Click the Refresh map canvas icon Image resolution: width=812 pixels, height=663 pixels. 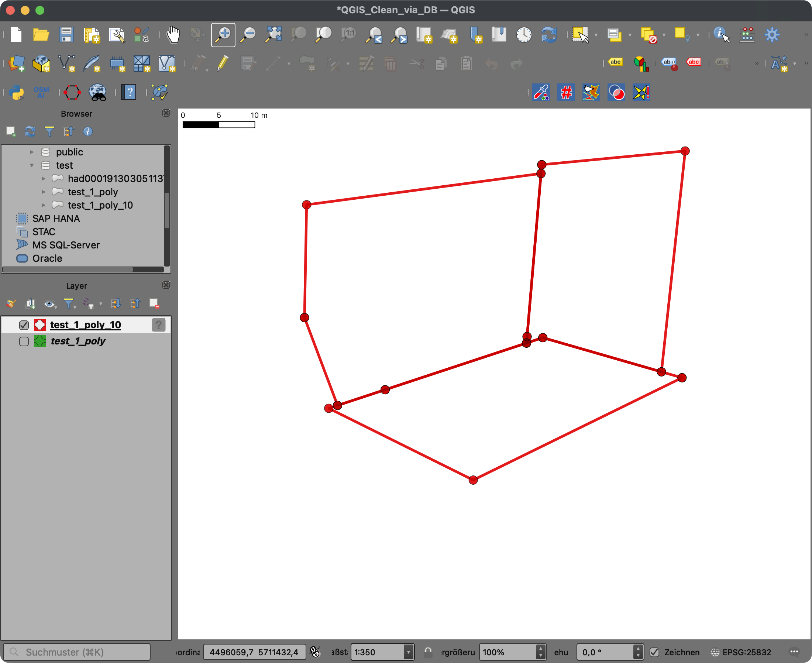[x=549, y=35]
